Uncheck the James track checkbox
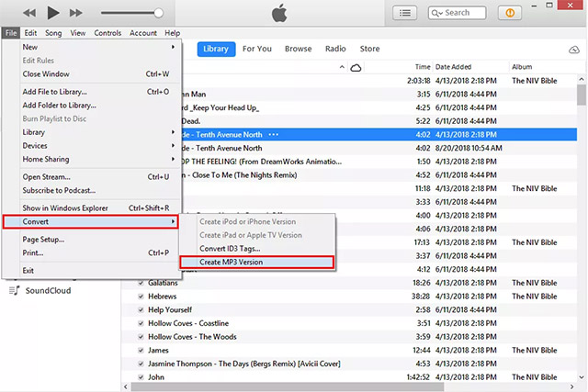The height and width of the screenshot is (392, 588). [x=141, y=350]
